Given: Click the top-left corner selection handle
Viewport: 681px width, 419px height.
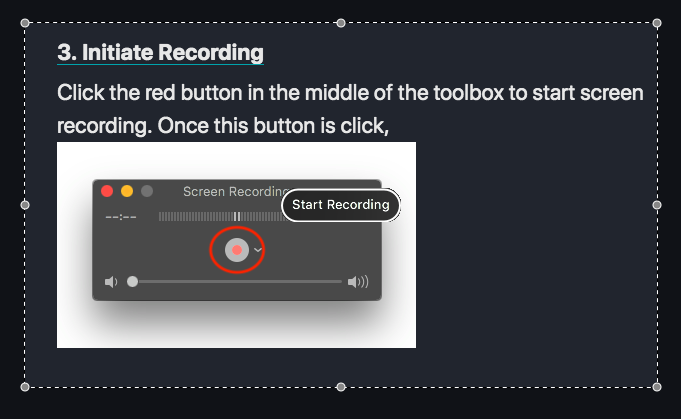Looking at the screenshot, I should [25, 23].
